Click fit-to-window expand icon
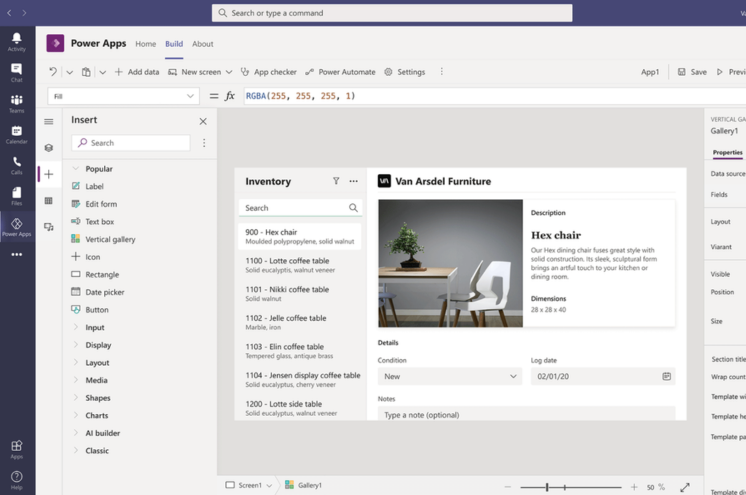Screen dimensions: 746x495 [x=685, y=487]
